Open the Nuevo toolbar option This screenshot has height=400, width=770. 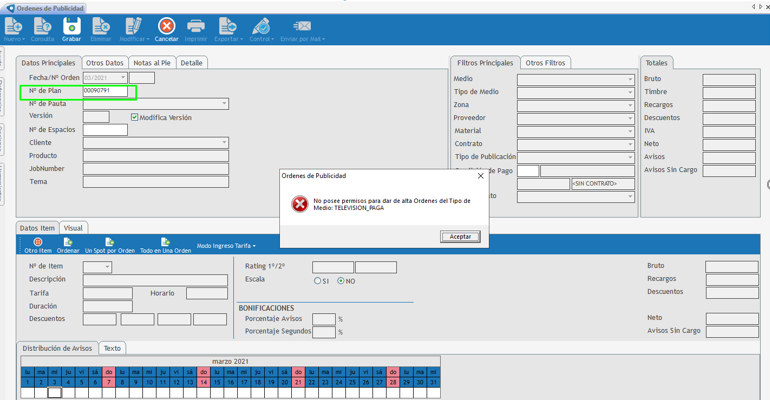coord(13,29)
